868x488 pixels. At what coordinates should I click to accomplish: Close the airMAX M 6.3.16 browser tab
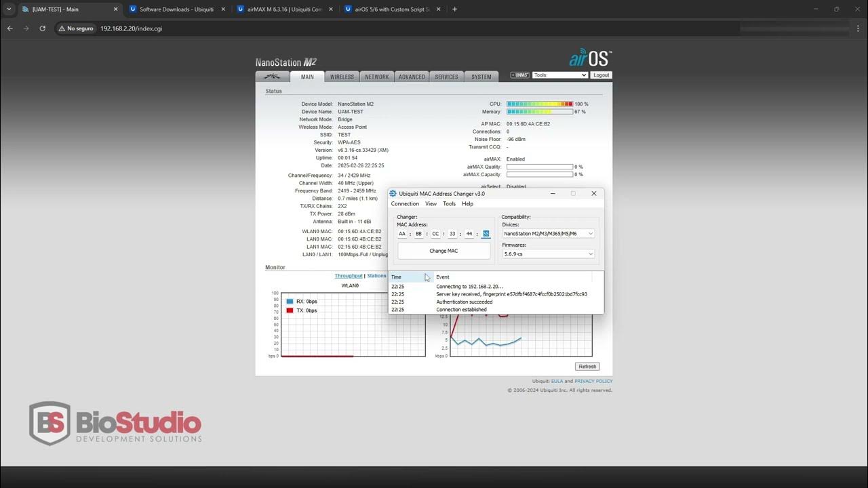pyautogui.click(x=330, y=9)
